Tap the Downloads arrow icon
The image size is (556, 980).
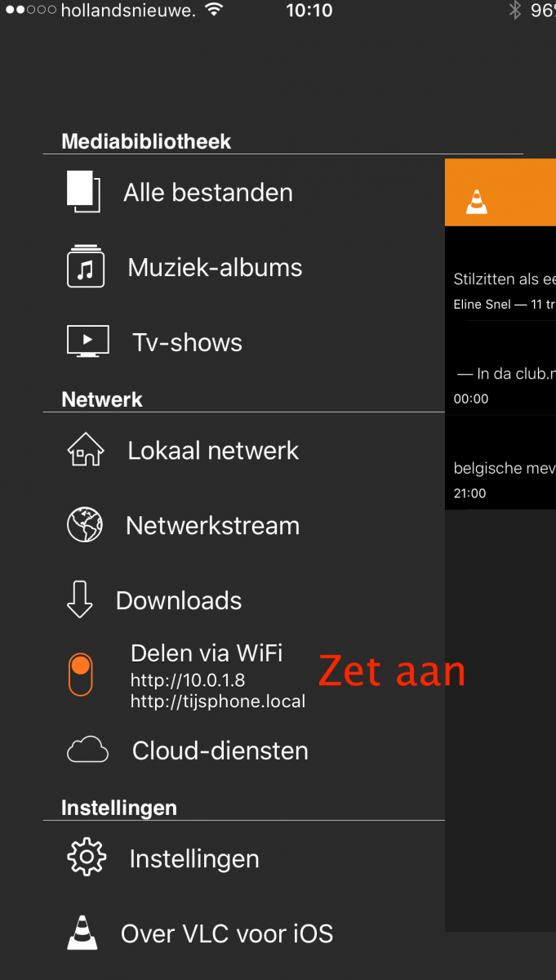pos(80,600)
